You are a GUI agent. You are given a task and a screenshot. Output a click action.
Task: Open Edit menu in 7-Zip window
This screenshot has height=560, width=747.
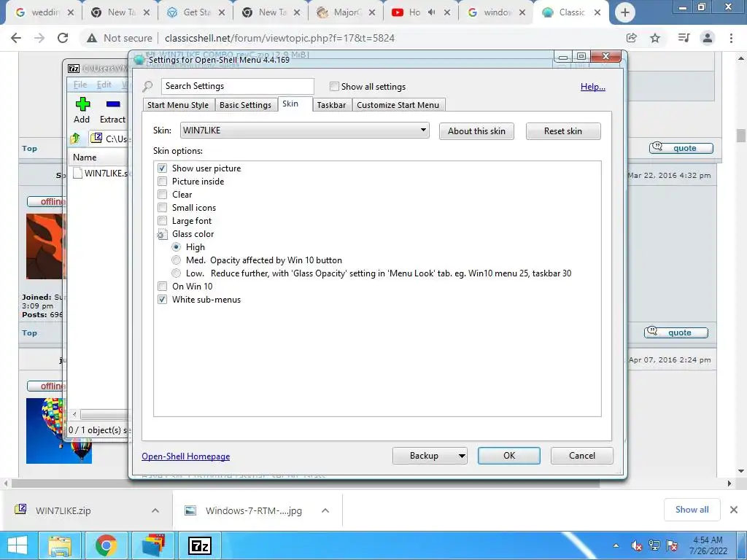pyautogui.click(x=104, y=85)
